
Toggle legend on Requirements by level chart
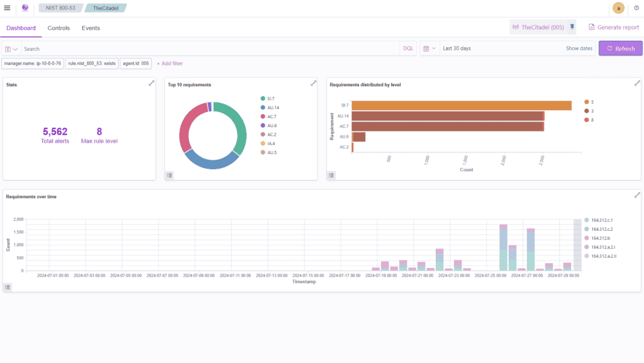tap(331, 175)
